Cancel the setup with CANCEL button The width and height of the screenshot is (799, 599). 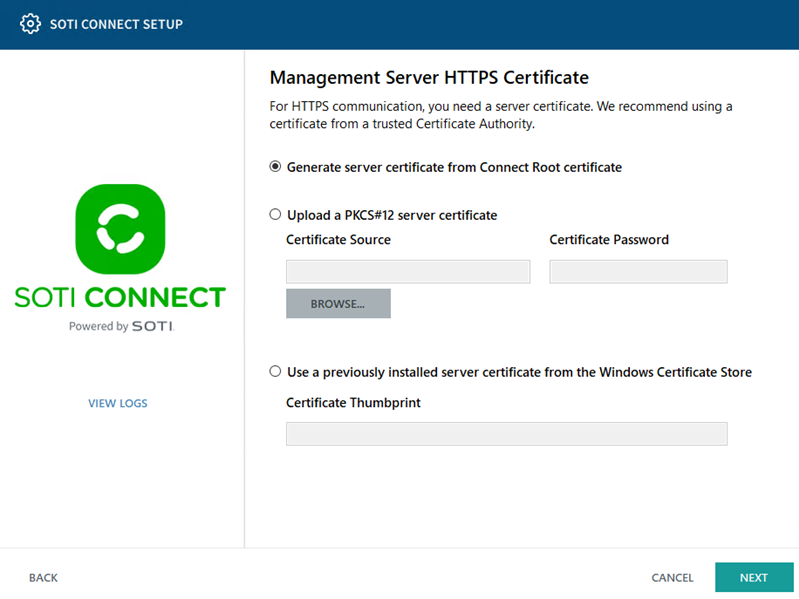672,578
